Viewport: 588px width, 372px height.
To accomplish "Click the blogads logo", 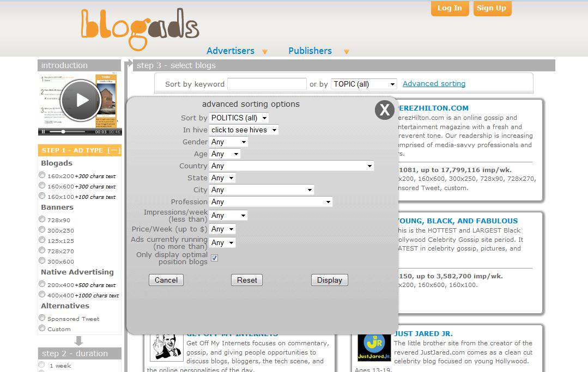I will pyautogui.click(x=140, y=29).
